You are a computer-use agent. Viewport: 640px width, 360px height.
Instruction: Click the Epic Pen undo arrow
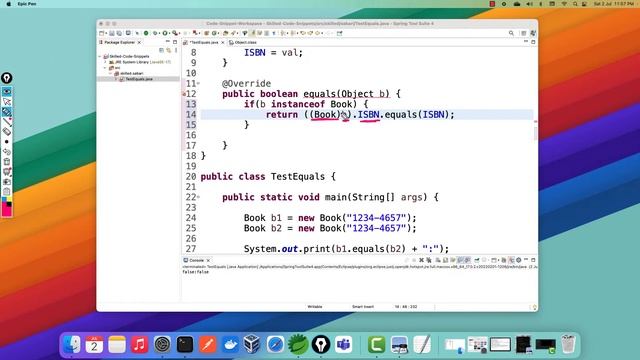(x=7, y=151)
